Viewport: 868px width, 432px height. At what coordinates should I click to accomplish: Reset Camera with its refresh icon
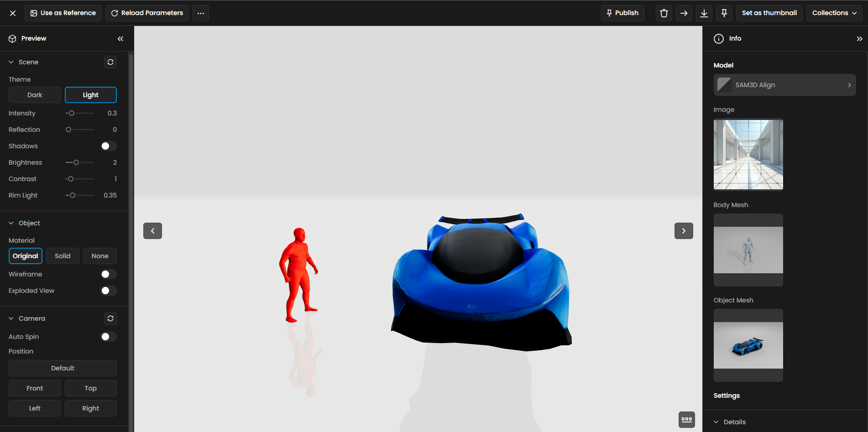pyautogui.click(x=110, y=318)
